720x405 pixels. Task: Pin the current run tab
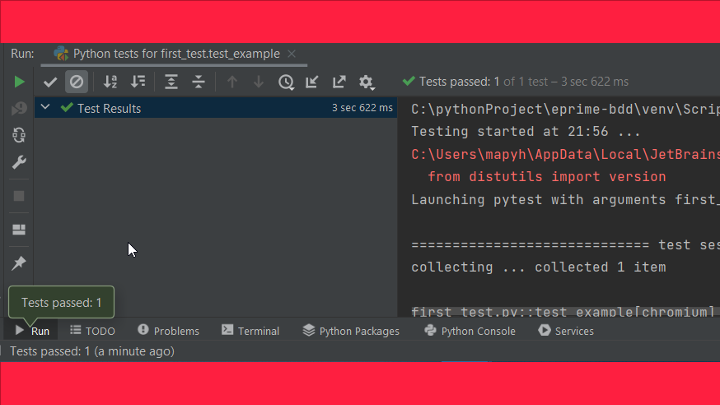point(19,263)
